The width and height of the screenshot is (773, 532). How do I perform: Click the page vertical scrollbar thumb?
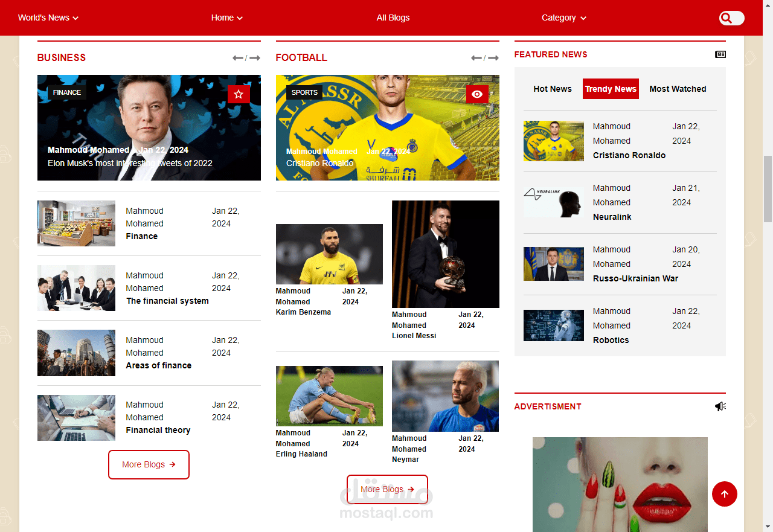(x=768, y=188)
